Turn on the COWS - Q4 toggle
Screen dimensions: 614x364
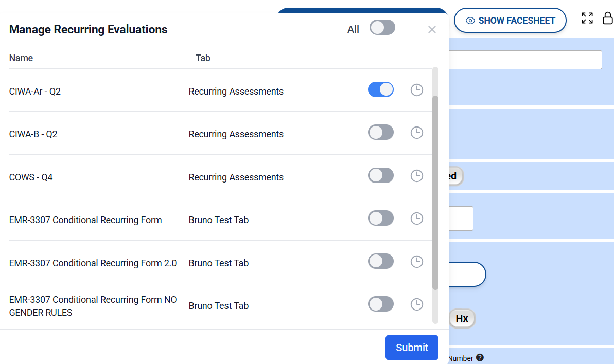pos(381,176)
